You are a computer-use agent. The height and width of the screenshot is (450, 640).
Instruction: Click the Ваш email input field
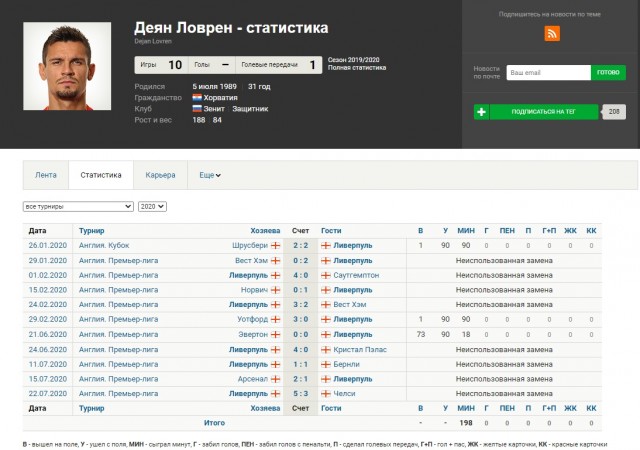549,73
